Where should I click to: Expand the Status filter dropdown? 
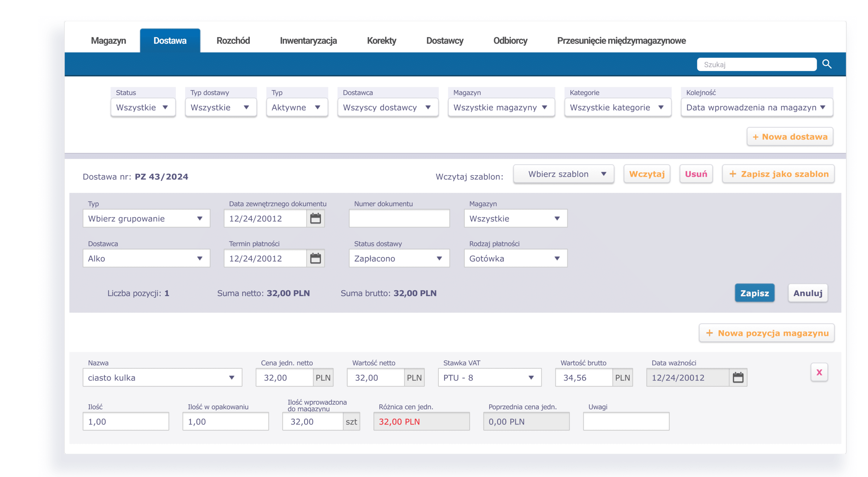pyautogui.click(x=143, y=108)
